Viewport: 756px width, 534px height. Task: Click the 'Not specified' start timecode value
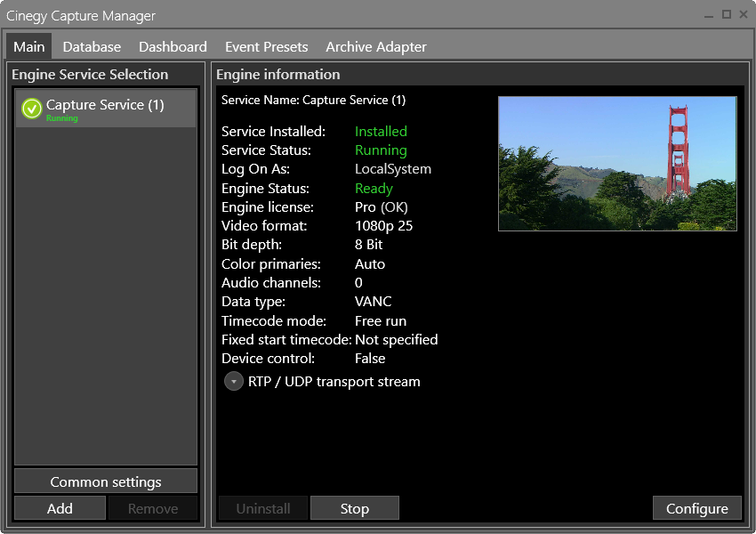click(397, 340)
